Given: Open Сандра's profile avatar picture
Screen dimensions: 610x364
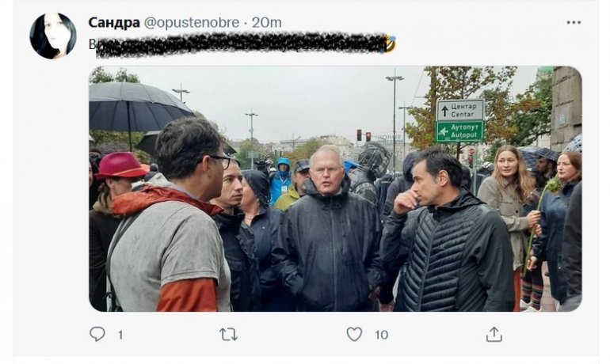Looking at the screenshot, I should pos(53,36).
